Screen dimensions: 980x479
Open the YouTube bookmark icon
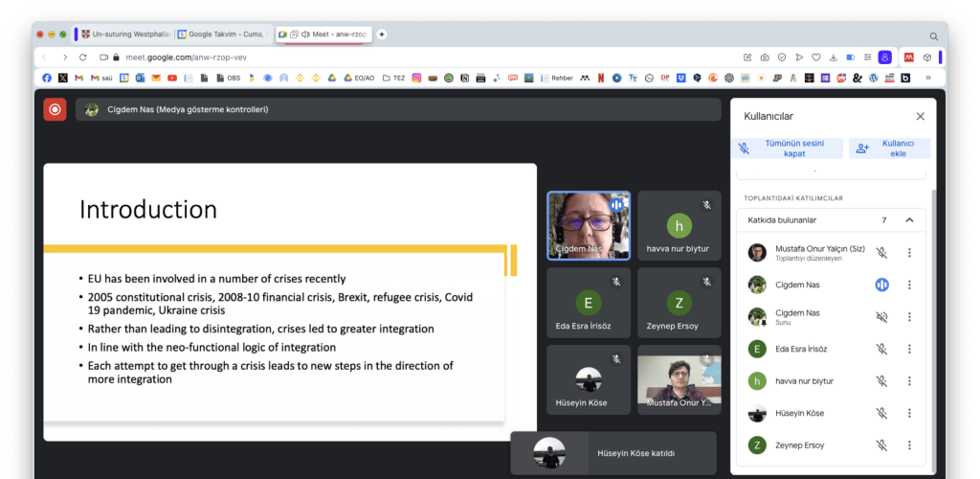pyautogui.click(x=172, y=78)
